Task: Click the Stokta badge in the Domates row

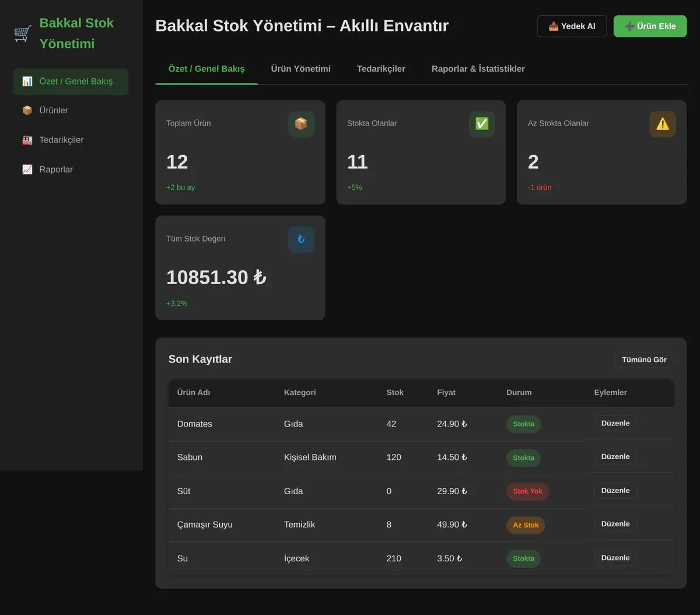Action: coord(523,424)
